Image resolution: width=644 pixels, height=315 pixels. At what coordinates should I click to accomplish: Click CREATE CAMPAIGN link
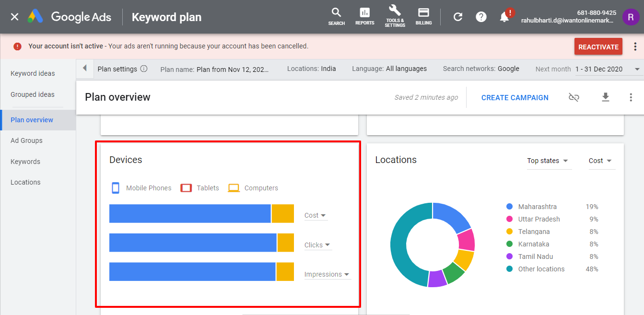click(x=515, y=97)
